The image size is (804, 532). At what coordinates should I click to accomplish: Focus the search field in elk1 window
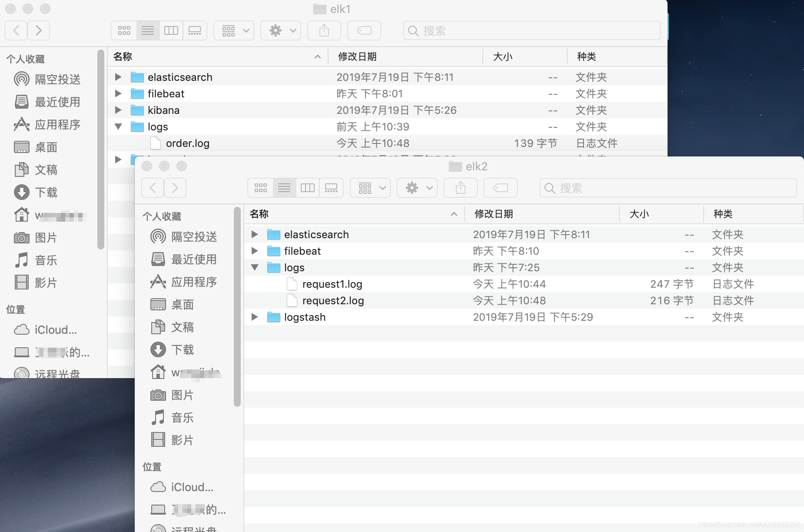(532, 30)
